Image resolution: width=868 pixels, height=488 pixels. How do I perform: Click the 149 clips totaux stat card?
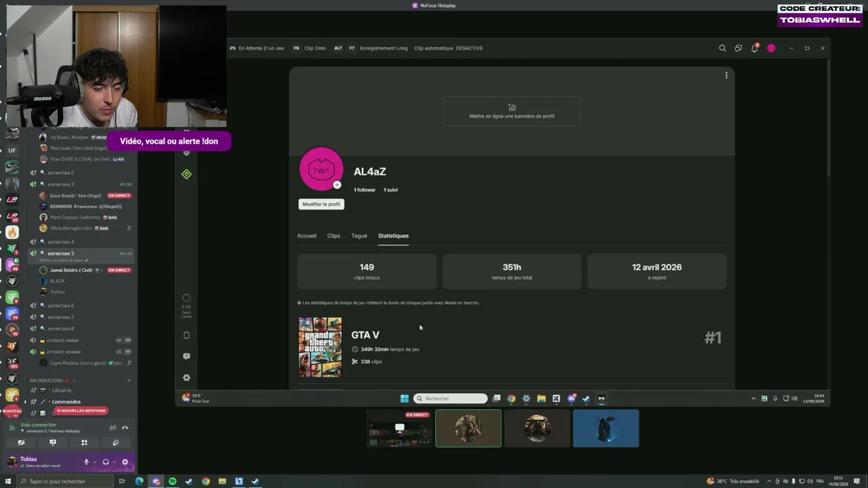tap(367, 271)
